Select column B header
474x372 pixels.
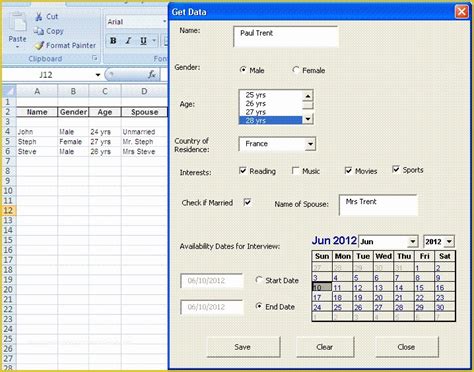point(73,91)
